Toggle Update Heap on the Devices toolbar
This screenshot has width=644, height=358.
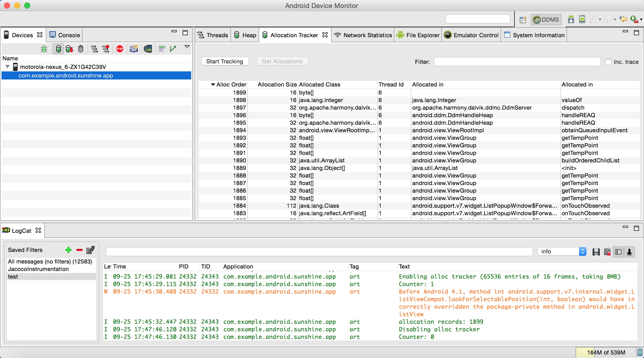click(58, 49)
